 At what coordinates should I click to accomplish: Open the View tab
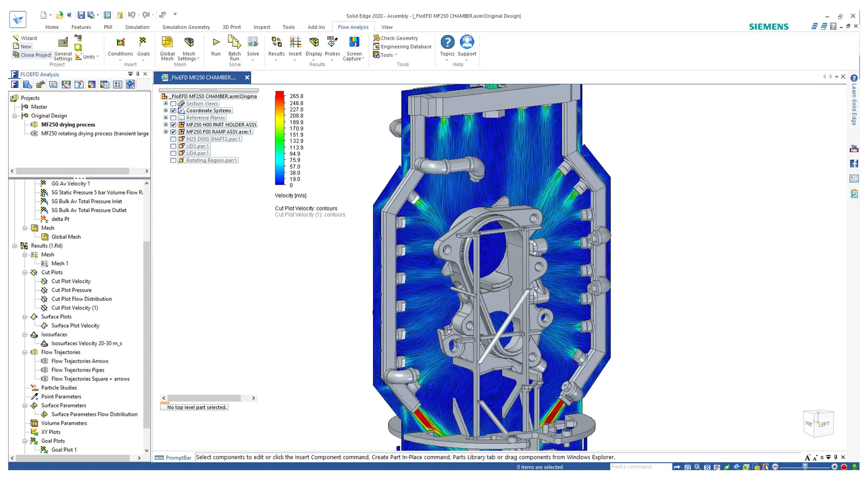tap(387, 27)
